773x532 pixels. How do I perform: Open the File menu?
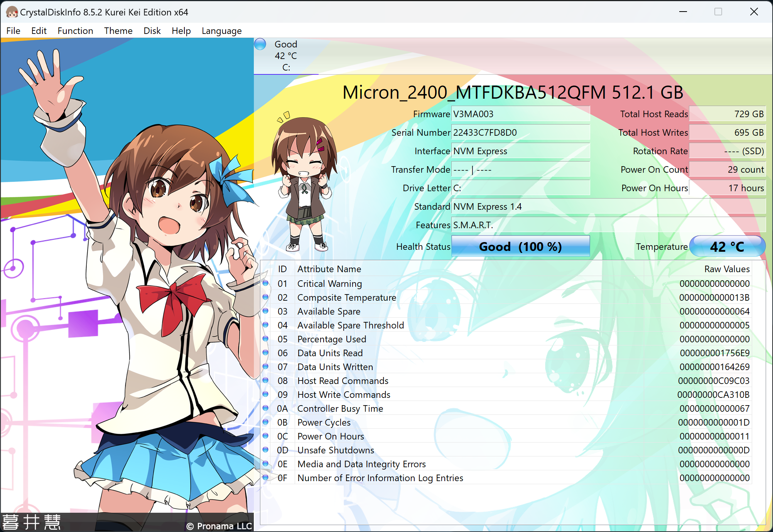point(13,31)
